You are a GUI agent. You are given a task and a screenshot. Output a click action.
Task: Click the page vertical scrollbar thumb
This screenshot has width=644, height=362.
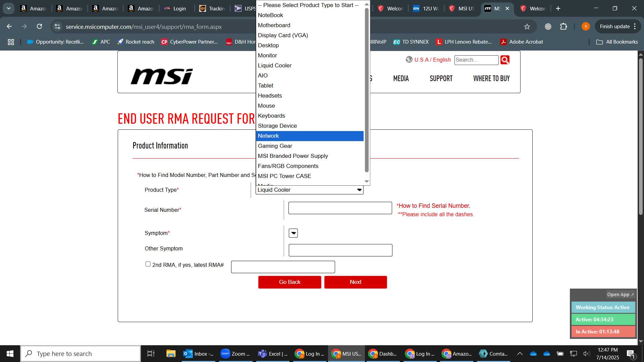(x=641, y=136)
